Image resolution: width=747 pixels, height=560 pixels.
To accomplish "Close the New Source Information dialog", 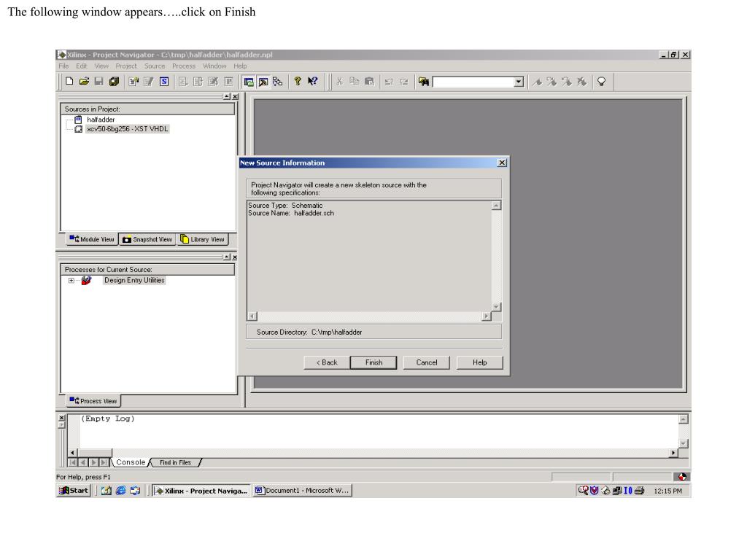I will (502, 163).
